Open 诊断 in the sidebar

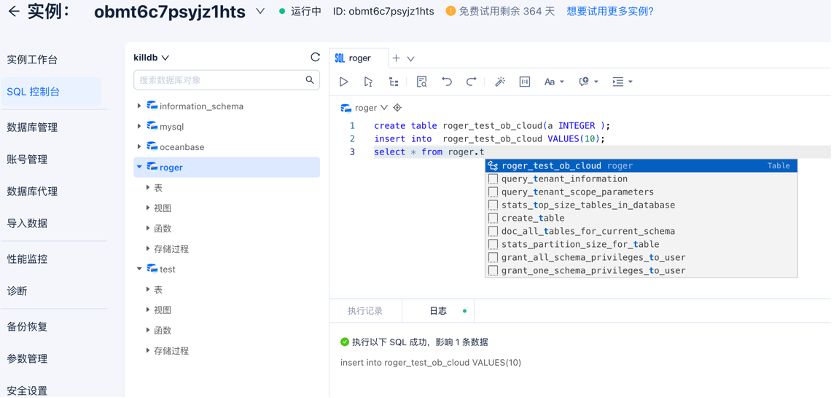(x=17, y=291)
